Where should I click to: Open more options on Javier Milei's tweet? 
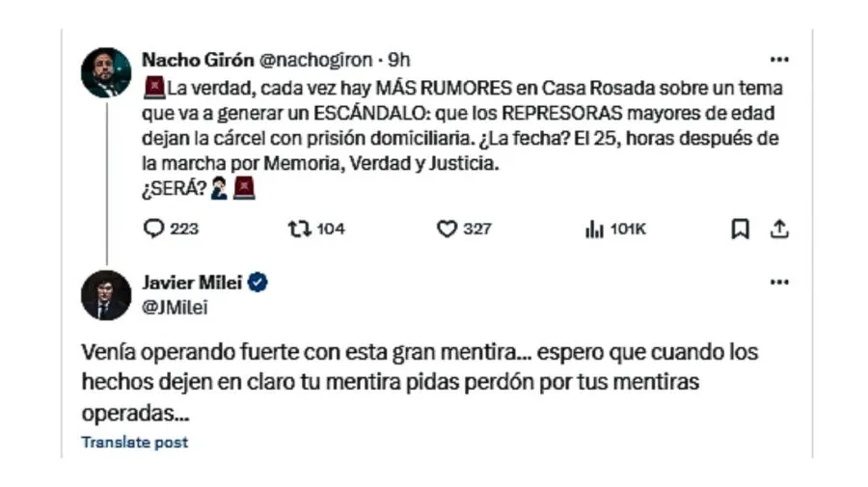779,283
